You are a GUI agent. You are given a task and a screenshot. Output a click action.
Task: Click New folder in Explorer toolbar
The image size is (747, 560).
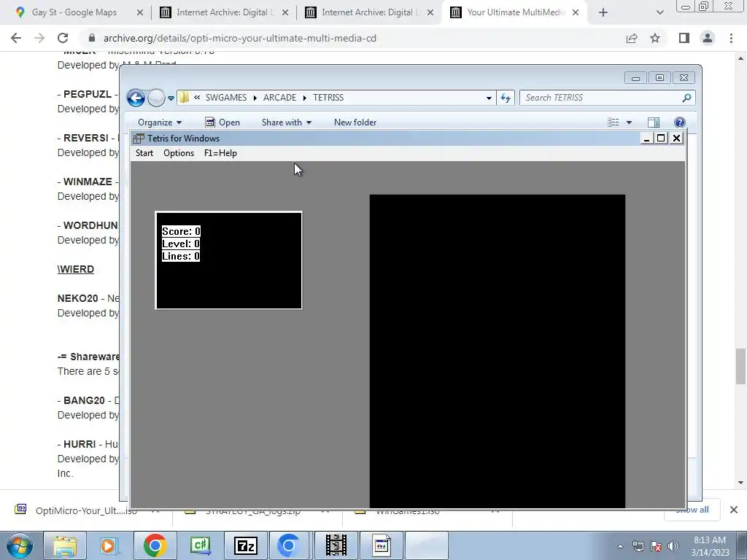click(355, 122)
